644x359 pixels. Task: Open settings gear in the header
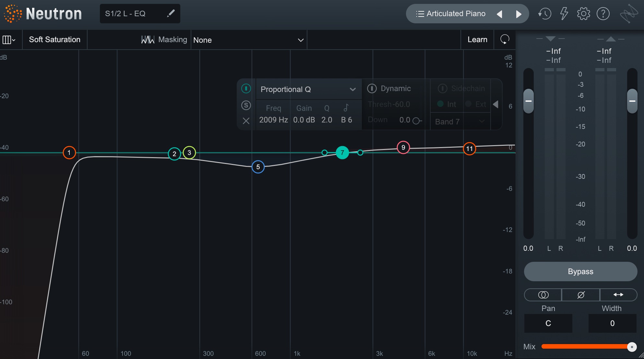(x=583, y=14)
